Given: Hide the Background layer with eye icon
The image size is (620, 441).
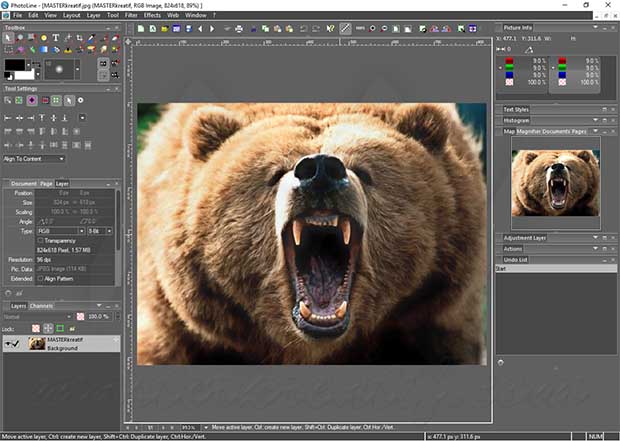Looking at the screenshot, I should click(10, 343).
